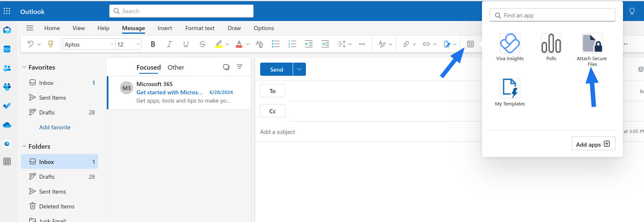Open the Options ribbon tab

pyautogui.click(x=264, y=28)
